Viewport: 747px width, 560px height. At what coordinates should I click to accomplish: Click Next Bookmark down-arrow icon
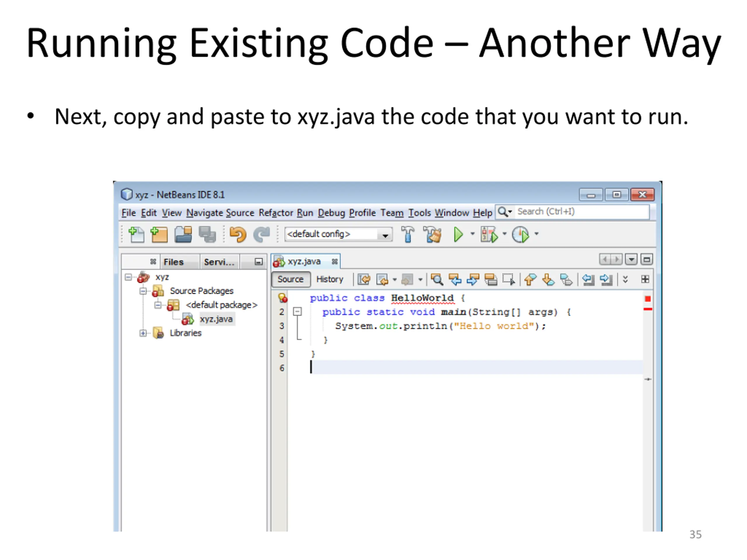[x=548, y=279]
